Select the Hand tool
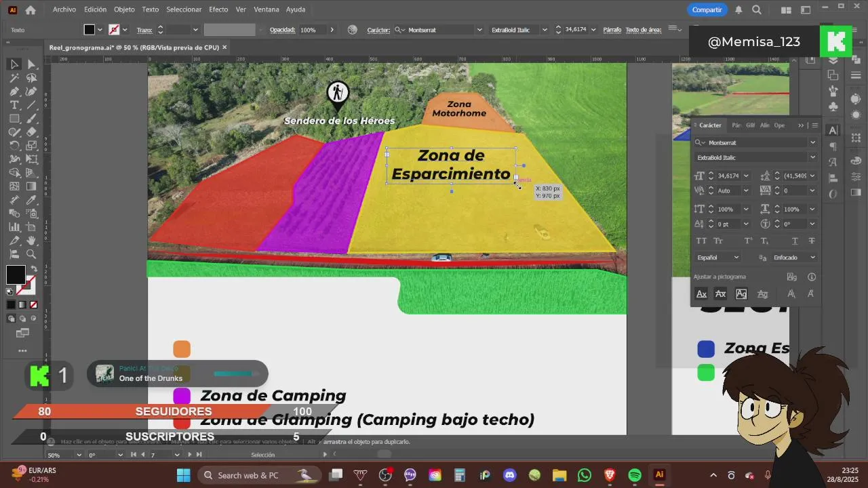Viewport: 868px width, 488px height. point(31,241)
